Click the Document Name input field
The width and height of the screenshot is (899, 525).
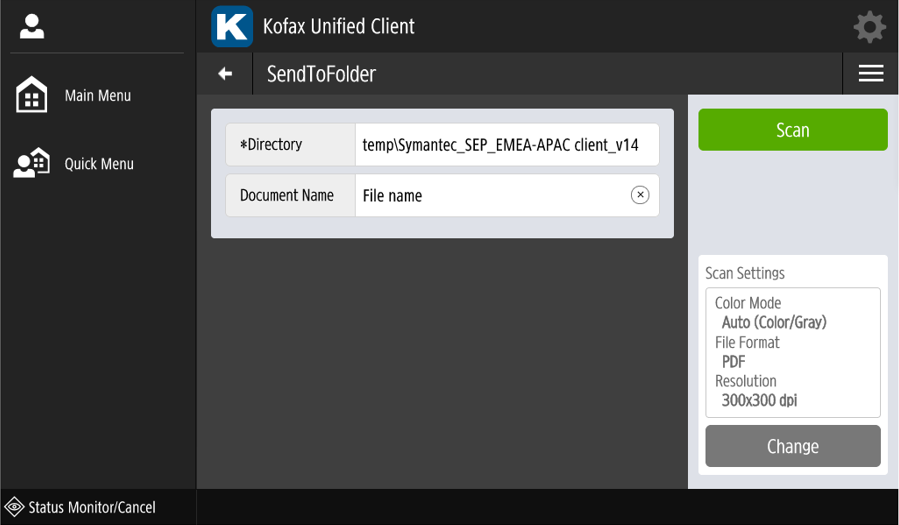(490, 196)
